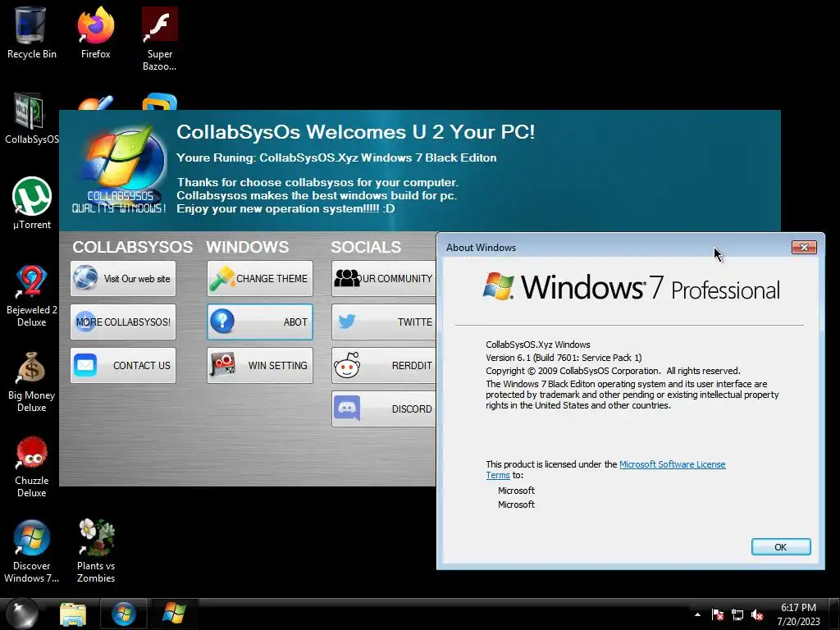Click the About Windows title bar

pyautogui.click(x=616, y=247)
